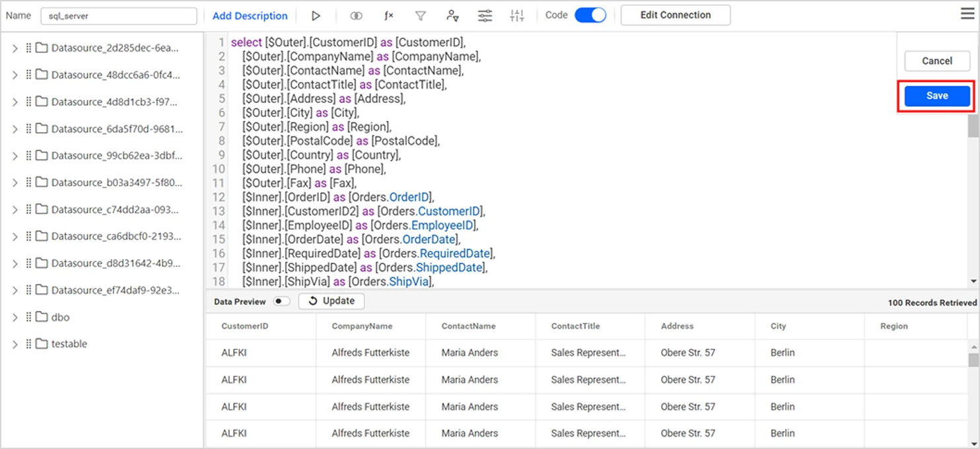Click folder icon of Datasource_ef74daf9

[x=42, y=290]
